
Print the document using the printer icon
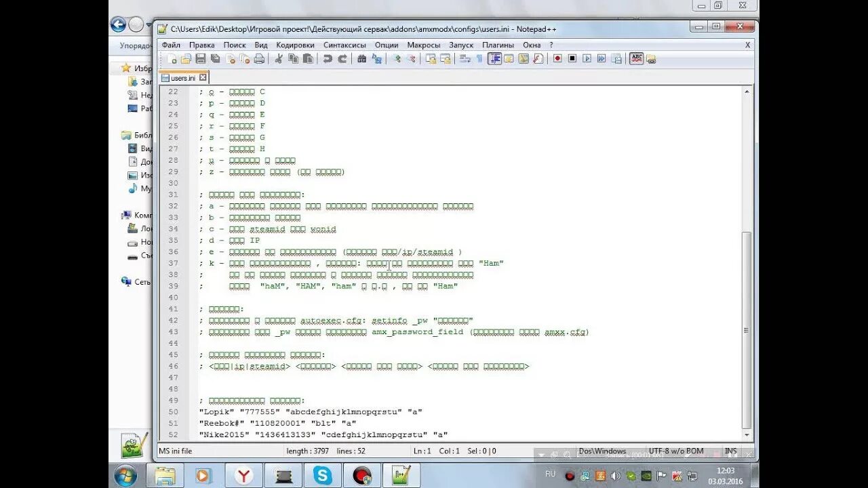[259, 59]
